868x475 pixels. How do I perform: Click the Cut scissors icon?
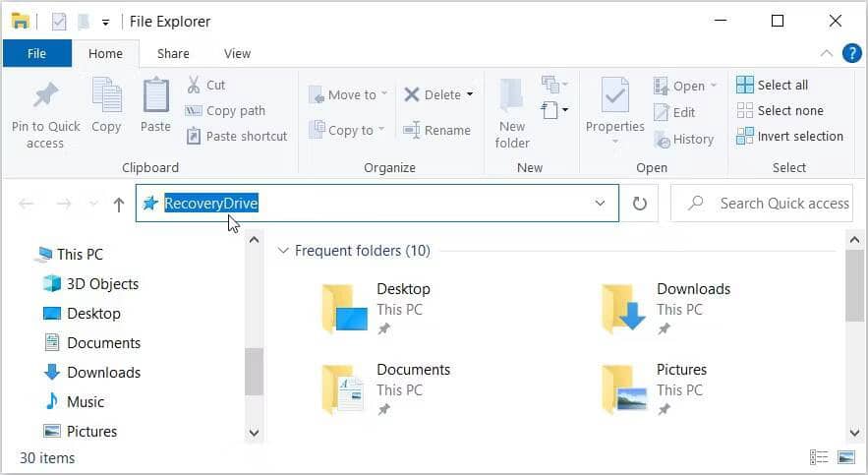tap(194, 85)
